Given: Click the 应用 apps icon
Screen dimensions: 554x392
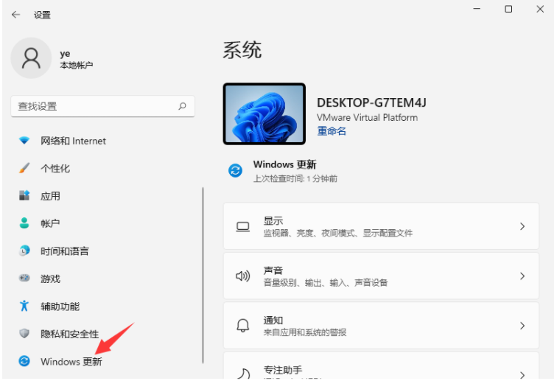Looking at the screenshot, I should pos(24,195).
